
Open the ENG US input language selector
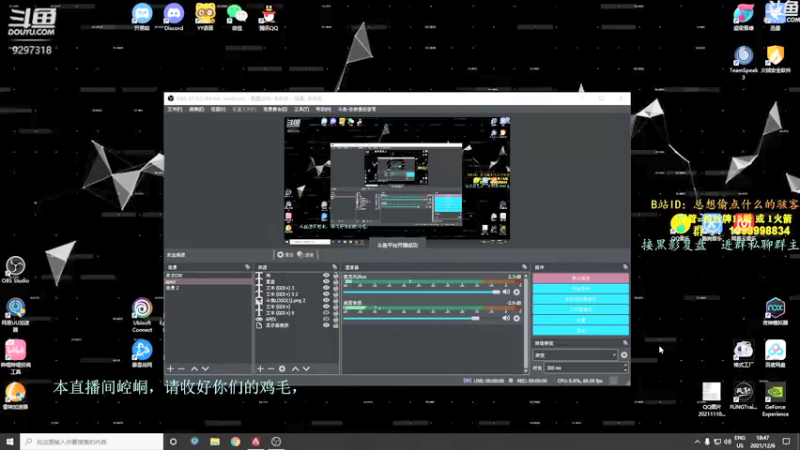pos(740,441)
